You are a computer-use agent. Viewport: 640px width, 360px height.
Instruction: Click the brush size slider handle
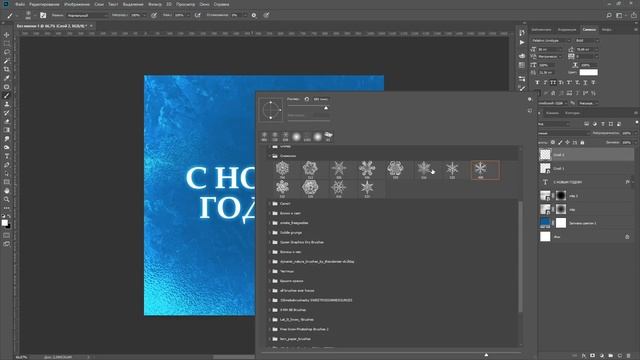pos(326,108)
